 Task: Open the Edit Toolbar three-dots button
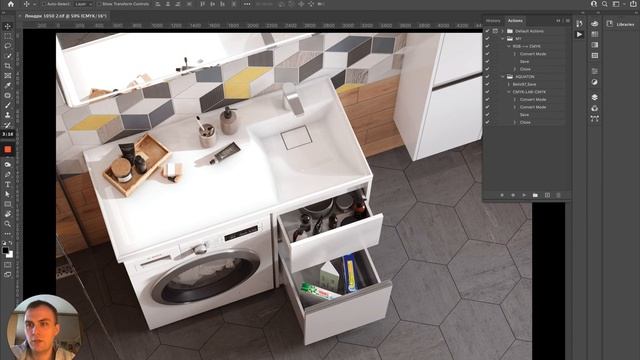pos(7,233)
